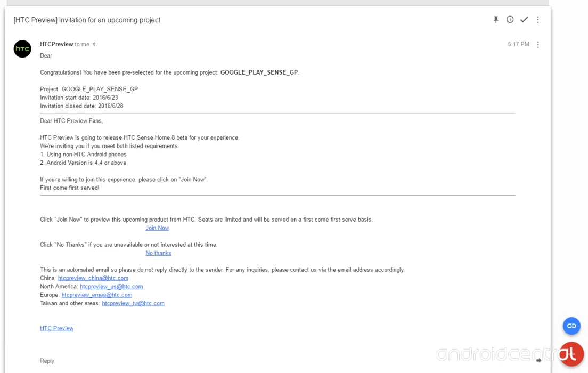Image resolution: width=588 pixels, height=373 pixels.
Task: Click the HTC sender avatar
Action: [x=22, y=49]
